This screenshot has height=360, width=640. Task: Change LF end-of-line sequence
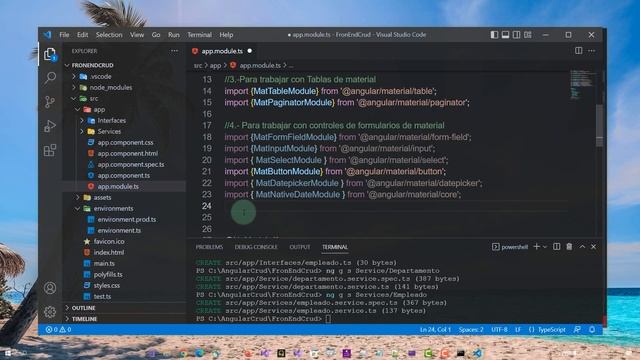(518, 329)
